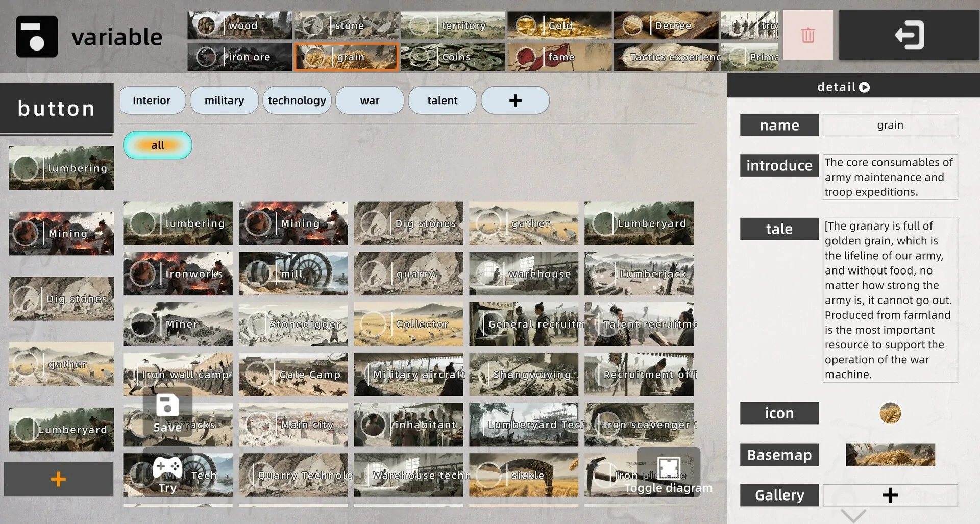The width and height of the screenshot is (980, 524).
Task: Click the Save floppy disk icon
Action: tap(167, 407)
